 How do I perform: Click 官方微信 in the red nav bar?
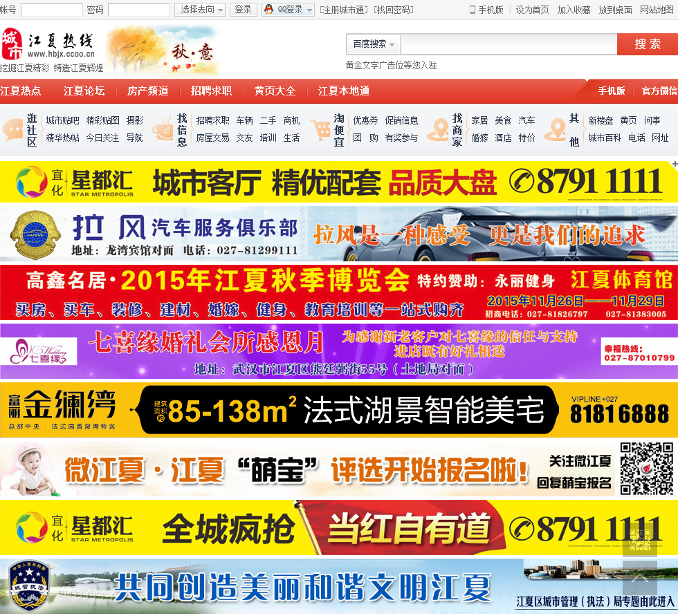659,91
